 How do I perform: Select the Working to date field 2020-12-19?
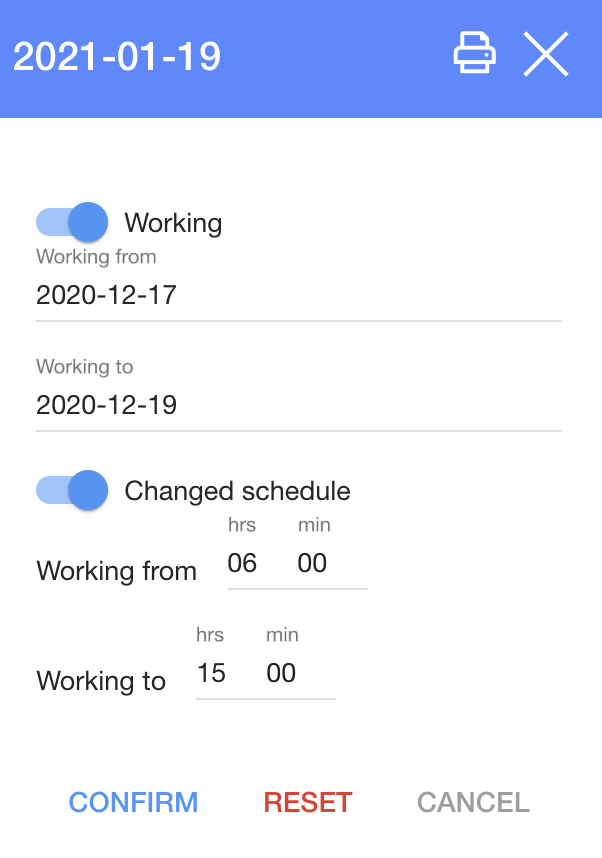298,405
